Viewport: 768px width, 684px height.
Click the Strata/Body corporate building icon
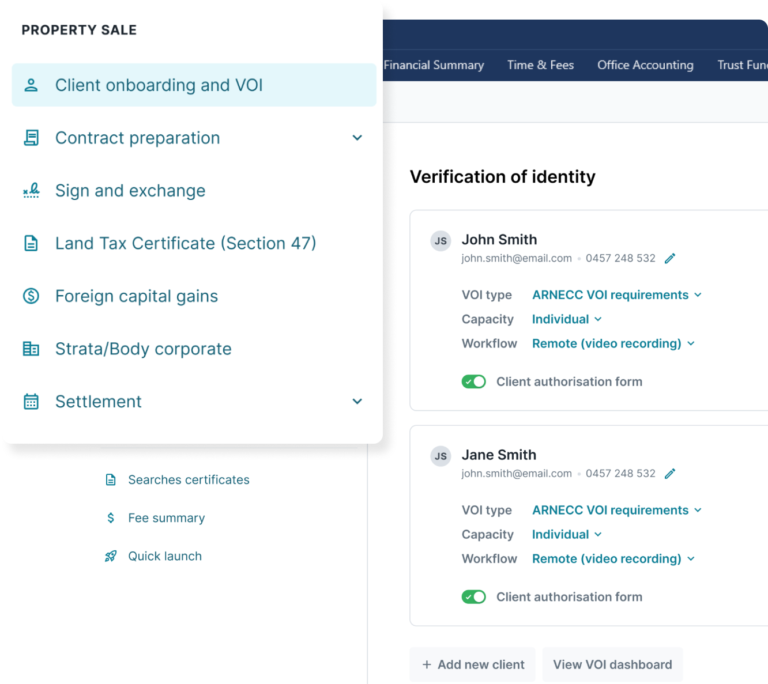(x=31, y=349)
